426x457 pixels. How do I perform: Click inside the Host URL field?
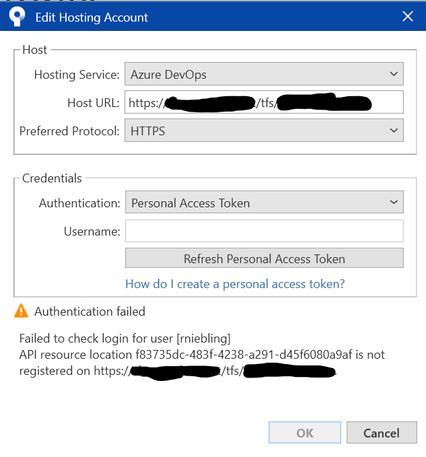point(264,102)
